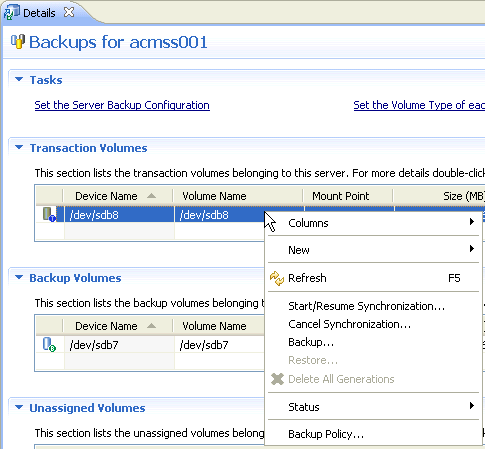Click the Delete All Generations X icon
Viewport: 485px width, 449px height.
point(277,379)
